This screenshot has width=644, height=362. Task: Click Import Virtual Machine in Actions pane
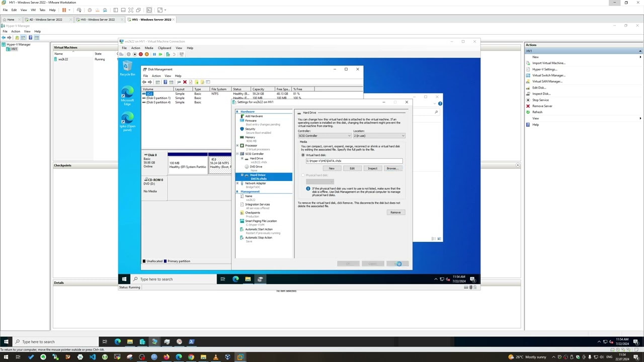coord(548,63)
